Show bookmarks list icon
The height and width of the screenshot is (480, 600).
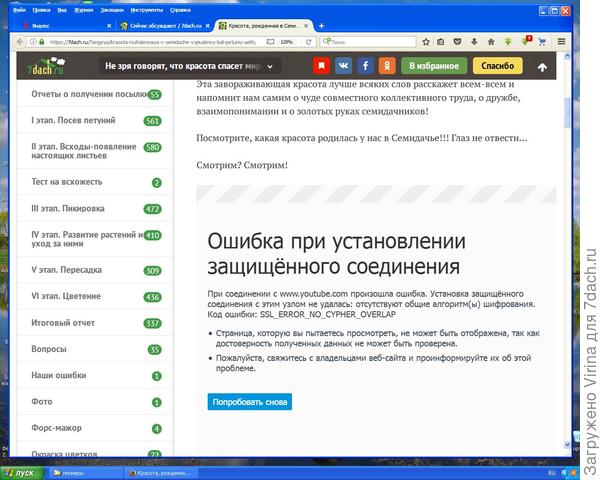click(x=441, y=42)
